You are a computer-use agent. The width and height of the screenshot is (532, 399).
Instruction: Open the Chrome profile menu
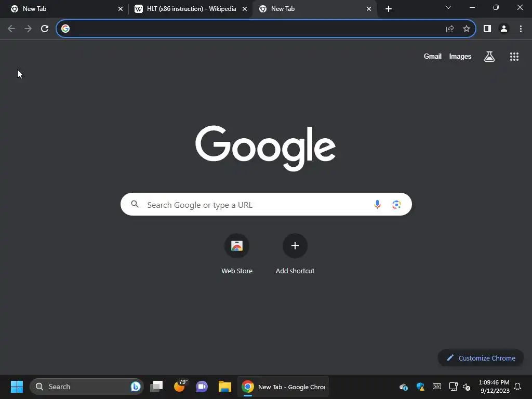(x=504, y=29)
